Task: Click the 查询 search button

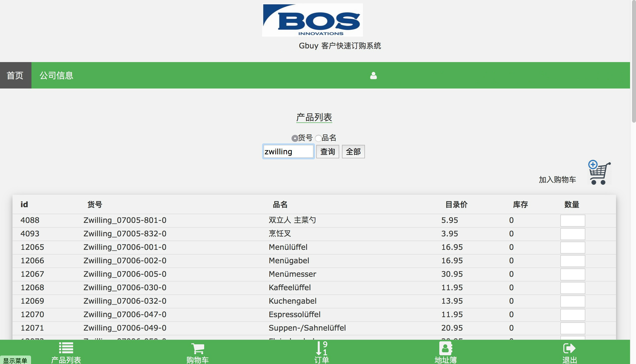Action: click(x=327, y=152)
